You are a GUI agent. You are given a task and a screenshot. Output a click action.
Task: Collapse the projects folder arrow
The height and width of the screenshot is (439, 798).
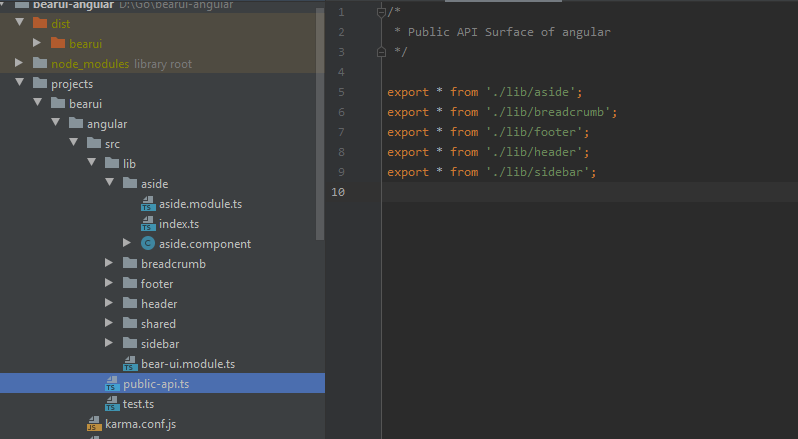pos(20,82)
